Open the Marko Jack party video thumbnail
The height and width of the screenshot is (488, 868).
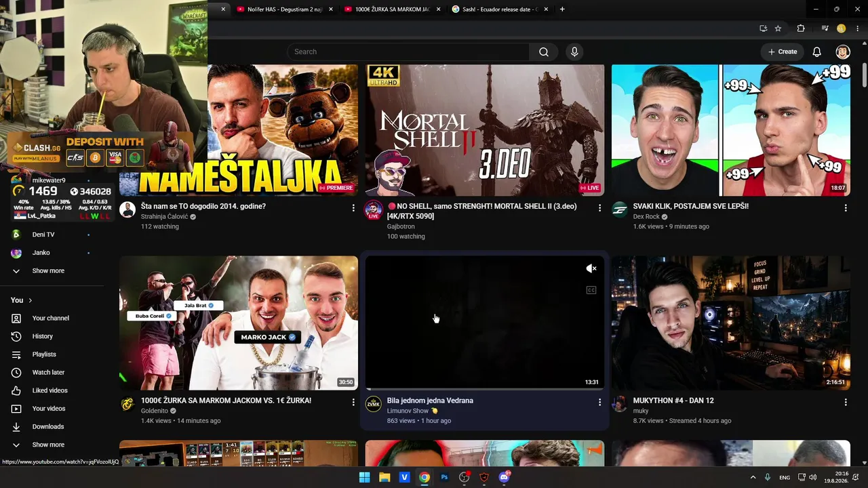239,323
